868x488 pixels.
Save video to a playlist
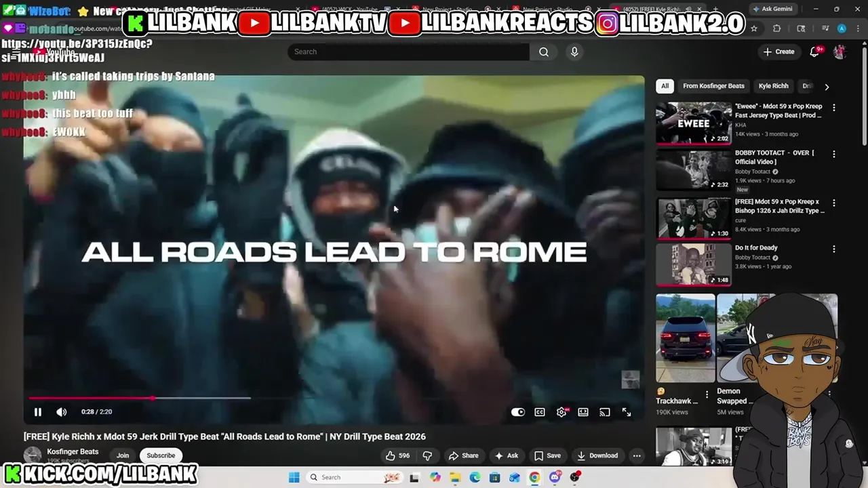tap(547, 455)
